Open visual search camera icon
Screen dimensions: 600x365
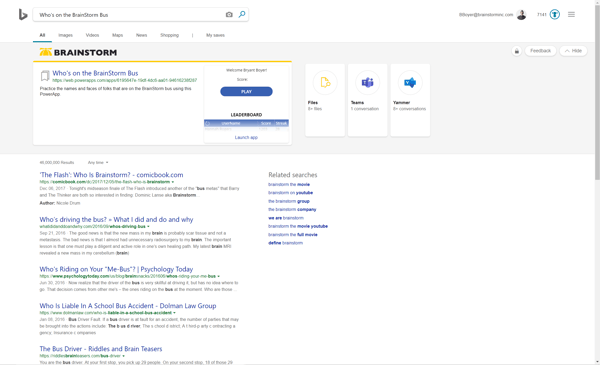229,15
